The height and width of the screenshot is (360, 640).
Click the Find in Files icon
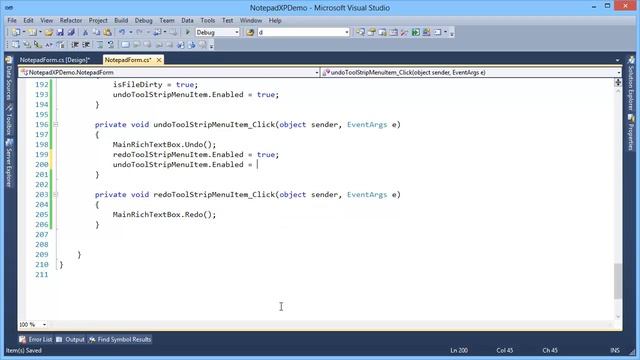pos(250,32)
